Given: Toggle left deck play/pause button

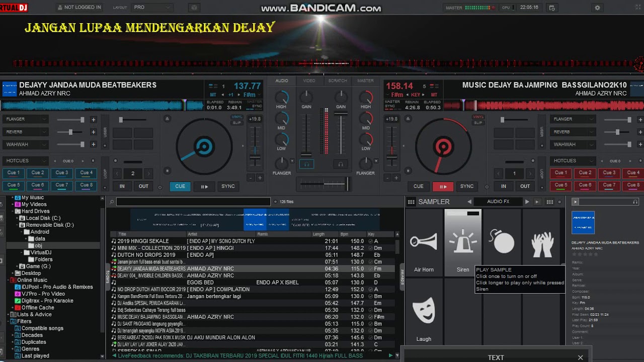Looking at the screenshot, I should coord(204,187).
